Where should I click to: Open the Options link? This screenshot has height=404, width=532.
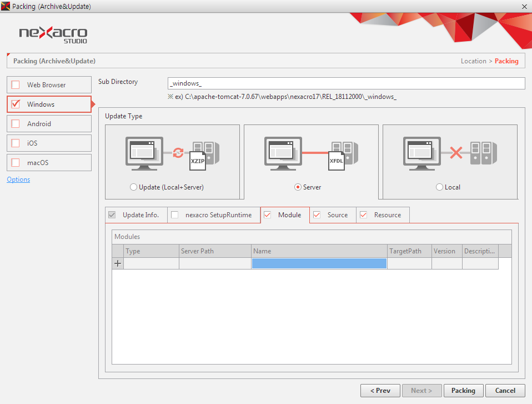click(x=18, y=179)
